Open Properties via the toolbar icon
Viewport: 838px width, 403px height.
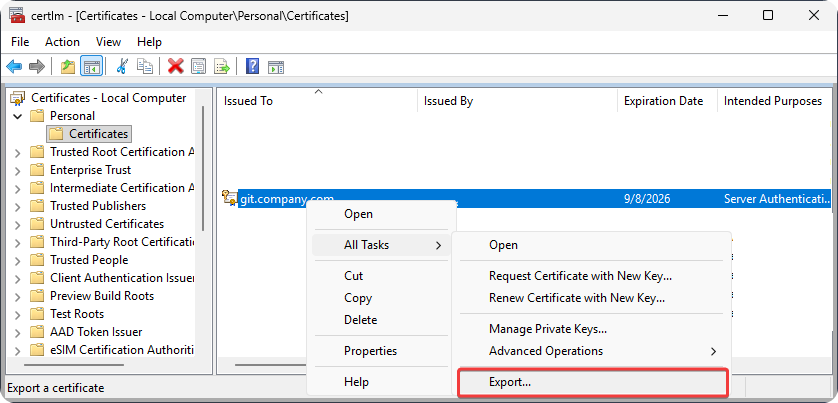[199, 67]
